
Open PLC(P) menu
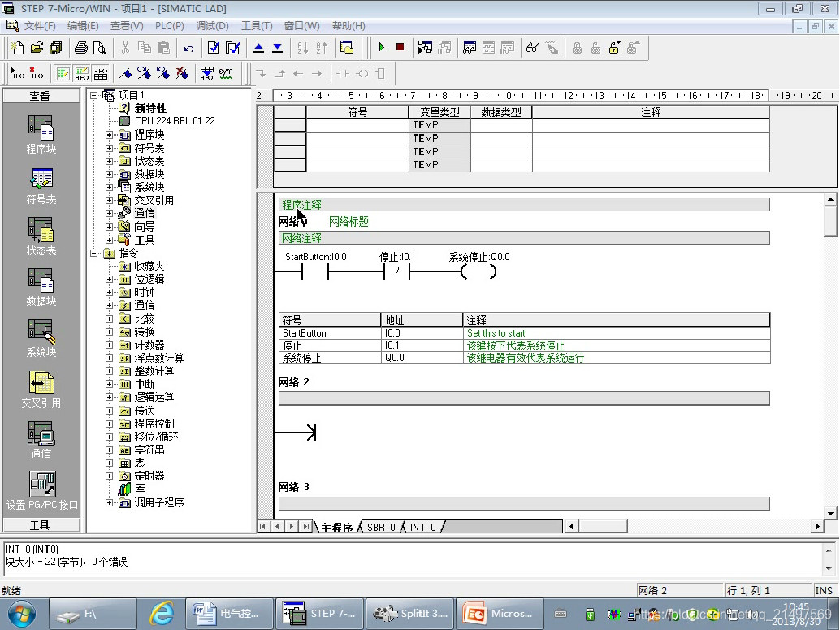(x=169, y=26)
